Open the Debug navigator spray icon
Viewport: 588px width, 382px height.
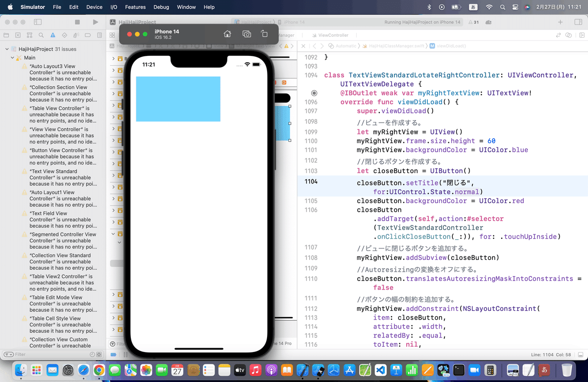coord(76,35)
